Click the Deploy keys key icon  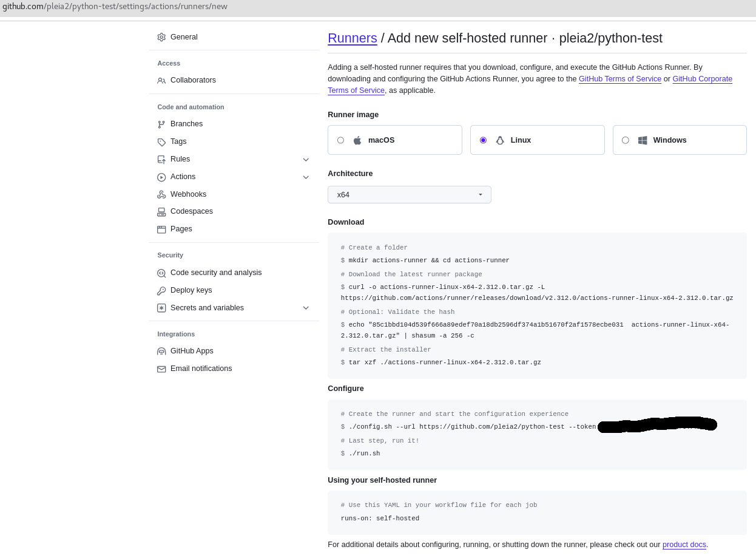pyautogui.click(x=161, y=290)
